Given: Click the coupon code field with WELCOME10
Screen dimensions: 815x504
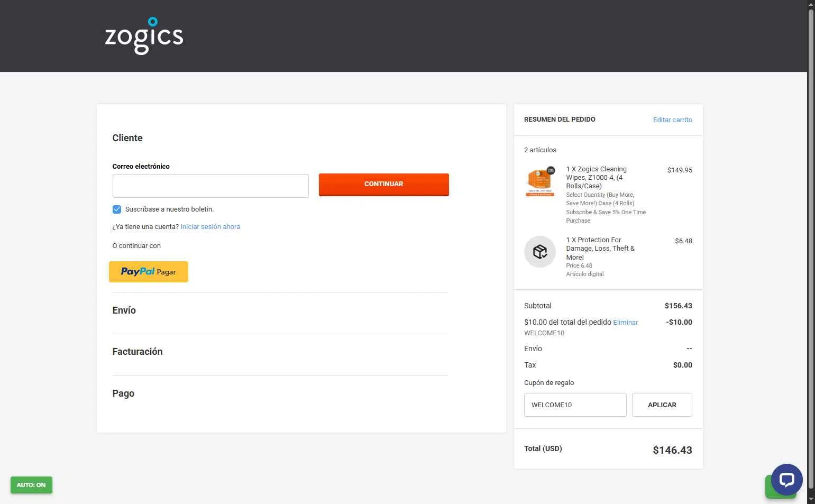Looking at the screenshot, I should point(575,405).
